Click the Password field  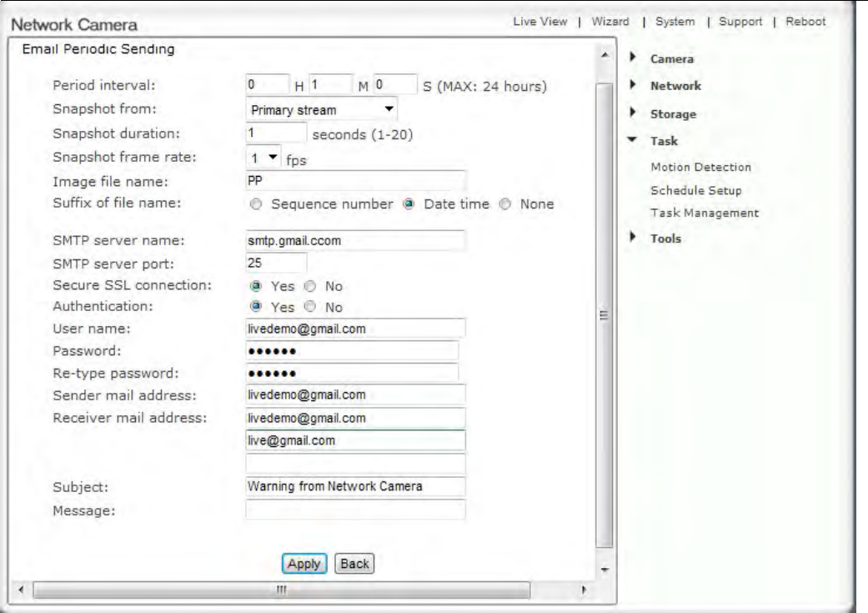[x=352, y=350]
